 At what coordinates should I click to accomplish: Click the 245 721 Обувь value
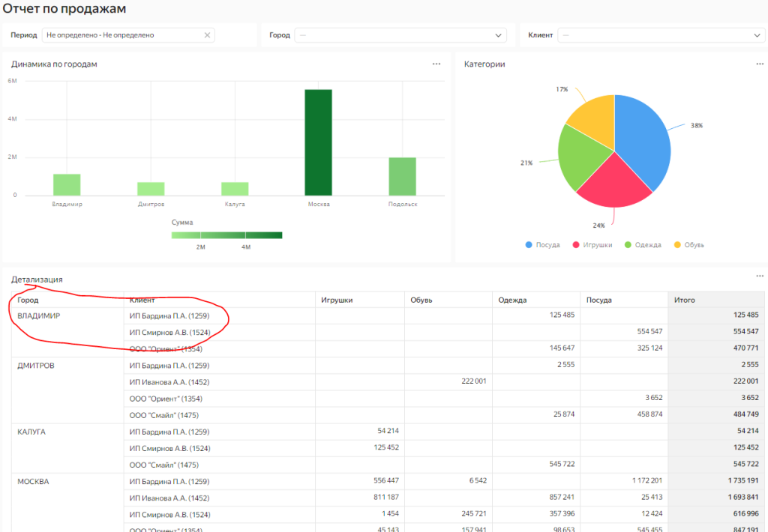point(474,514)
